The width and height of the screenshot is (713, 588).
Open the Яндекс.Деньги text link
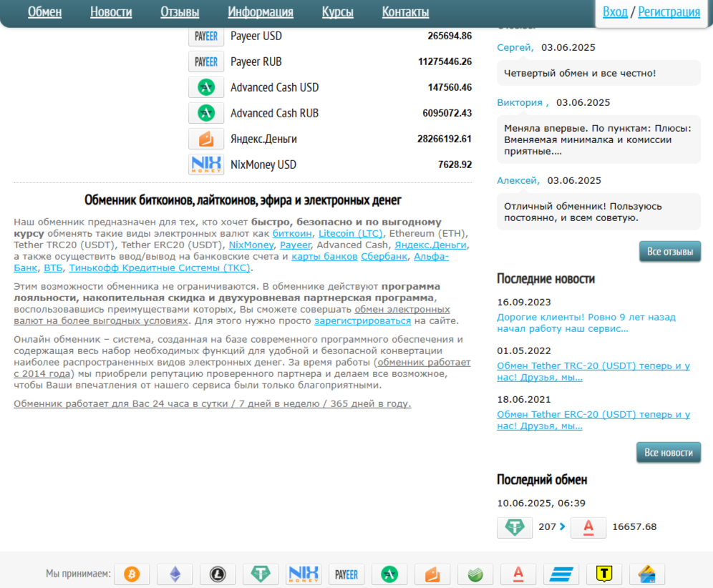coord(430,245)
